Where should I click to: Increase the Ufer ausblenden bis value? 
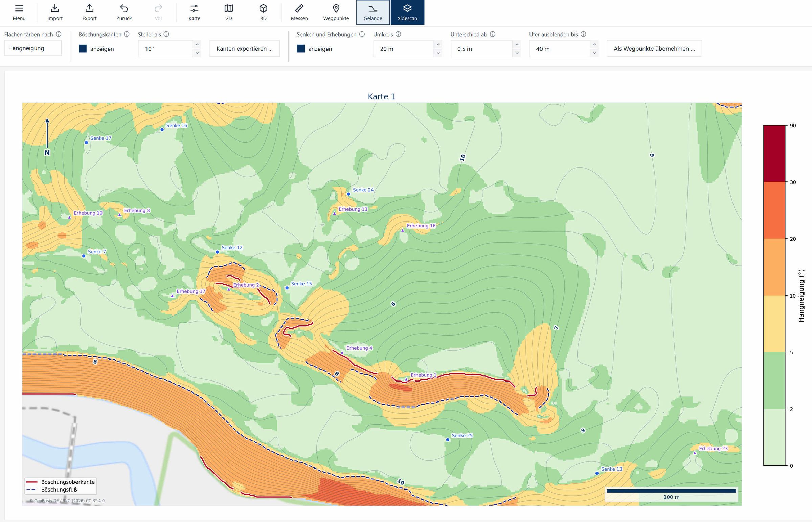(x=594, y=45)
